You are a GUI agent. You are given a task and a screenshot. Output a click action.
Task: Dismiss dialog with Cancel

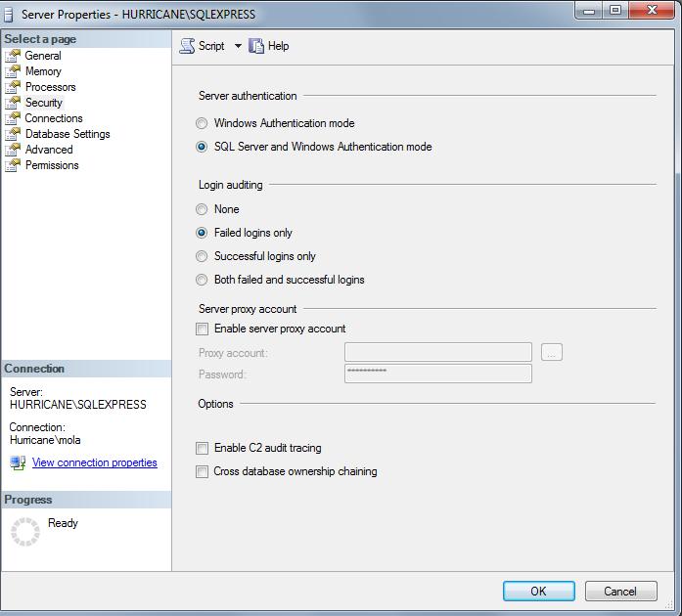(620, 592)
